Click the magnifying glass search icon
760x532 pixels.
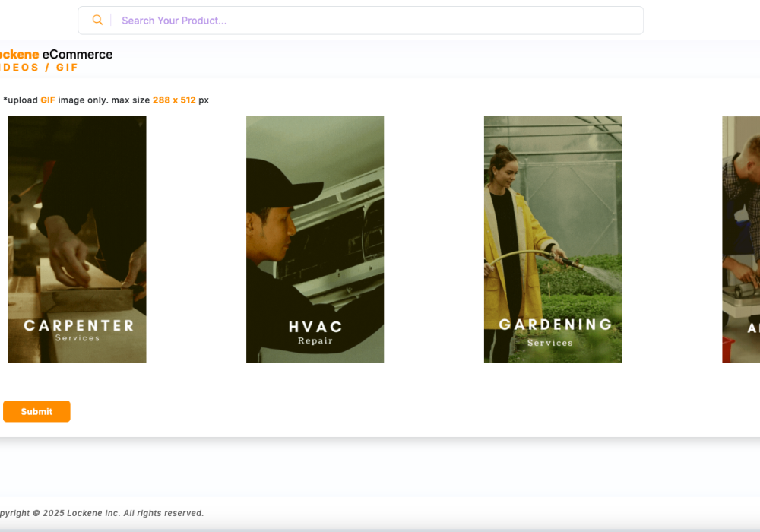(97, 21)
